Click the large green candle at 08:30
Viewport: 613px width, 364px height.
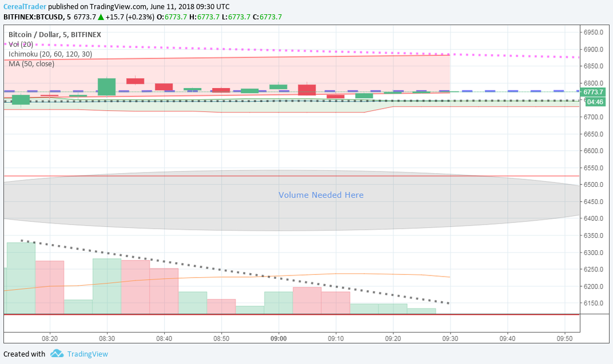tap(107, 87)
